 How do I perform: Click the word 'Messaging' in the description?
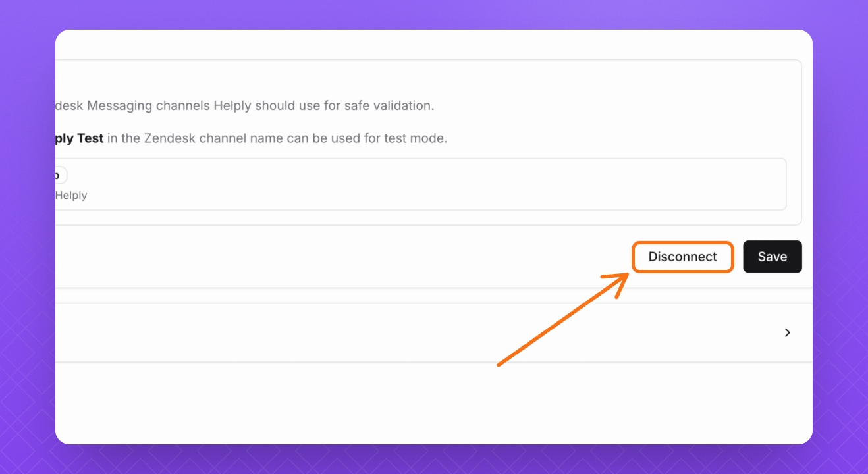pos(120,105)
